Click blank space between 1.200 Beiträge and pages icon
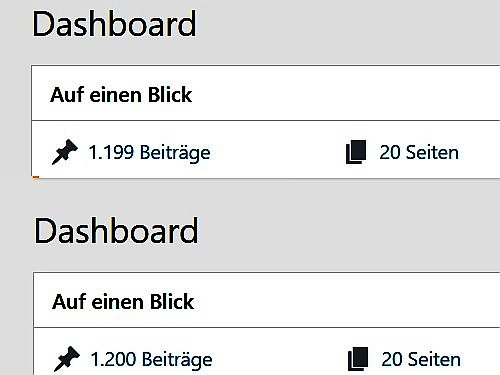 pyautogui.click(x=280, y=360)
